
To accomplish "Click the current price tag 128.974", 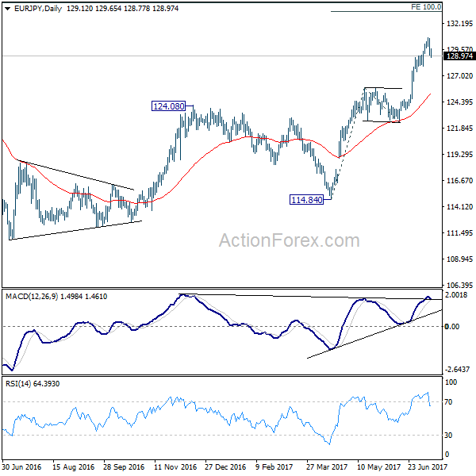I will tap(459, 56).
